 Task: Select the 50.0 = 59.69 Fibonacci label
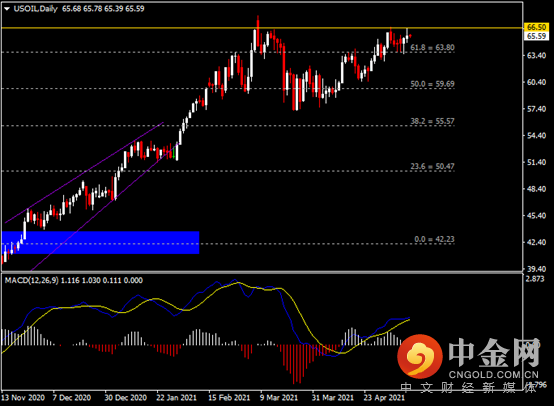432,84
